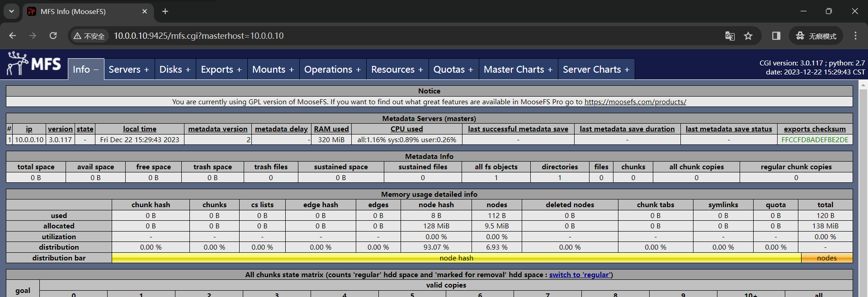The width and height of the screenshot is (868, 297).
Task: Open the translate page icon
Action: click(730, 36)
